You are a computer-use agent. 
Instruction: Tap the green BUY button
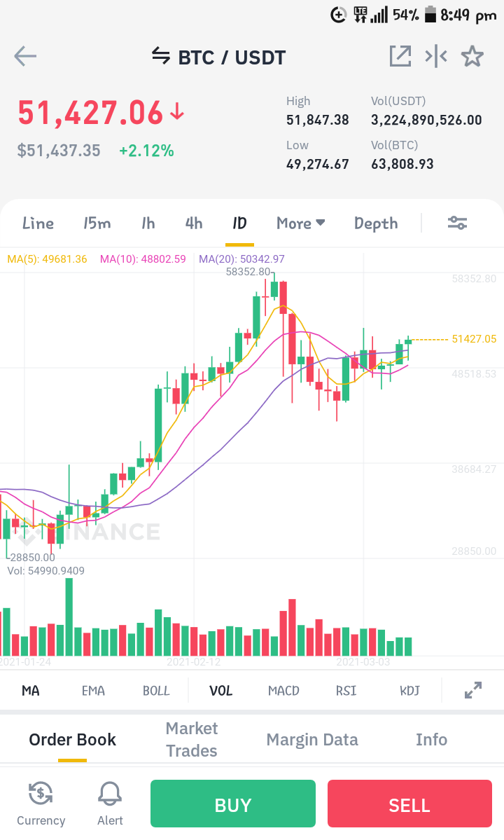232,804
